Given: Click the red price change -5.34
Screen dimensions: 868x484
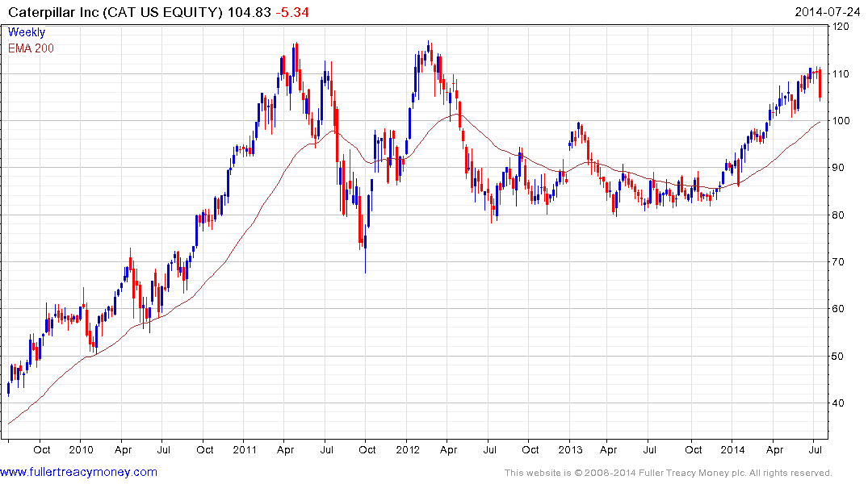Looking at the screenshot, I should [x=292, y=12].
